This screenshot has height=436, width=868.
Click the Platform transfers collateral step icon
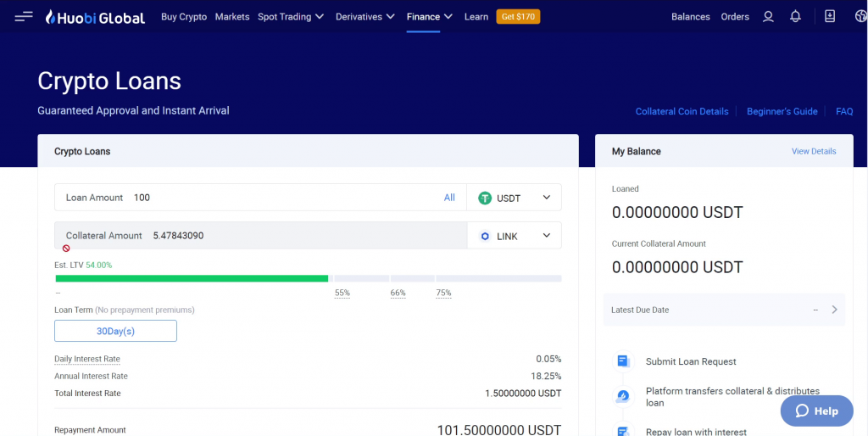(623, 397)
